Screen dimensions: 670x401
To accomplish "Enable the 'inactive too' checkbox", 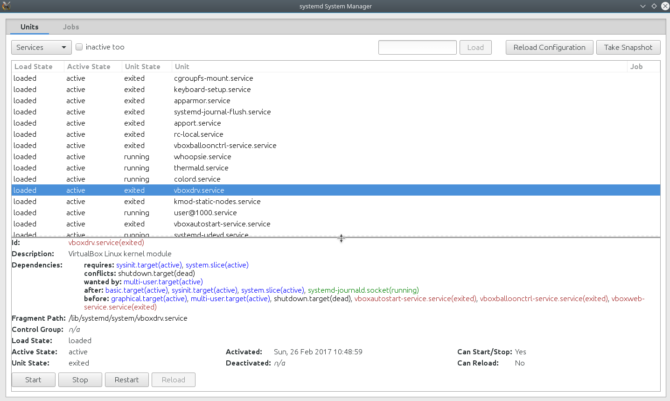I will click(79, 47).
